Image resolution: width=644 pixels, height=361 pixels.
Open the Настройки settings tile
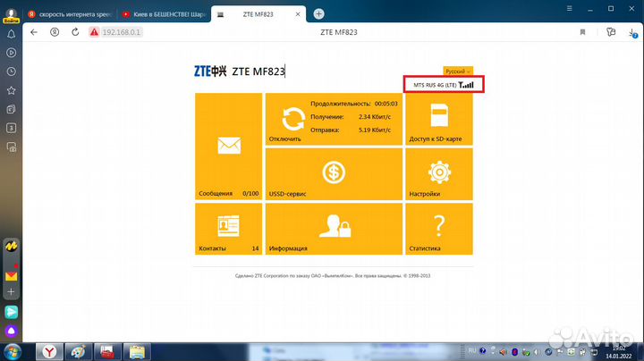pos(439,174)
